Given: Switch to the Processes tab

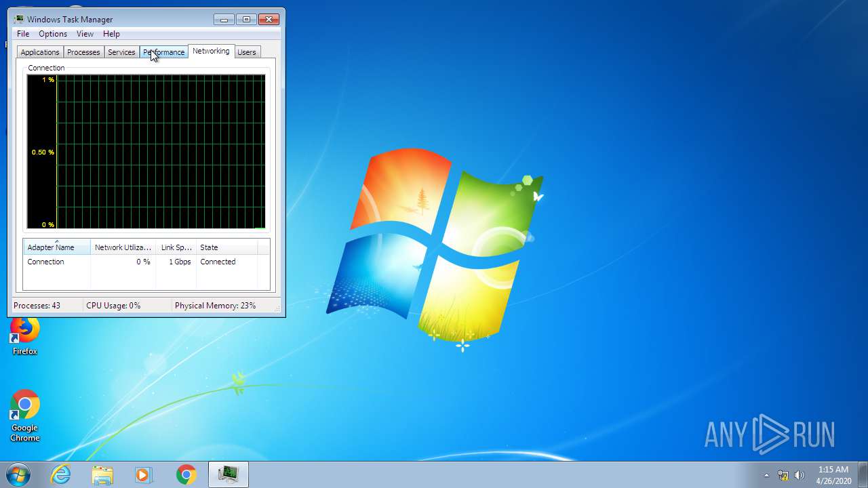Looking at the screenshot, I should (x=83, y=52).
